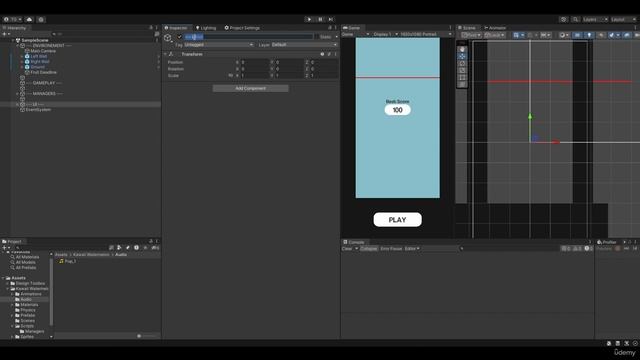Click the Step frame button in top toolbar
The height and width of the screenshot is (360, 640).
[331, 19]
